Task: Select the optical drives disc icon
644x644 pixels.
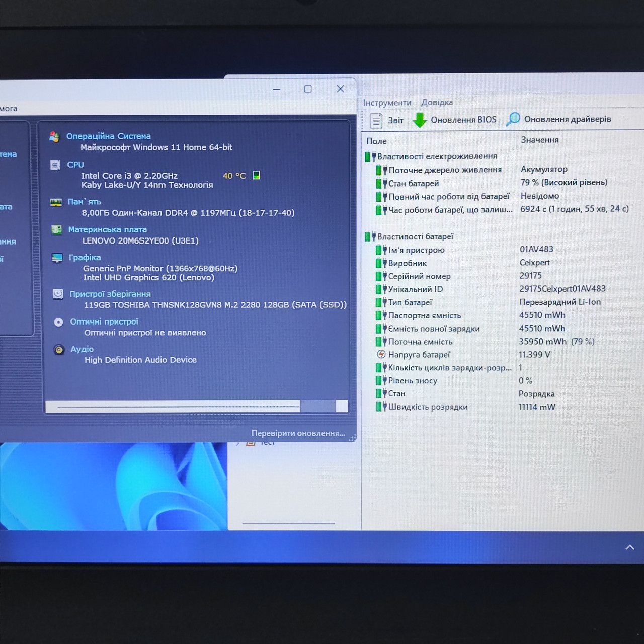Action: [59, 322]
